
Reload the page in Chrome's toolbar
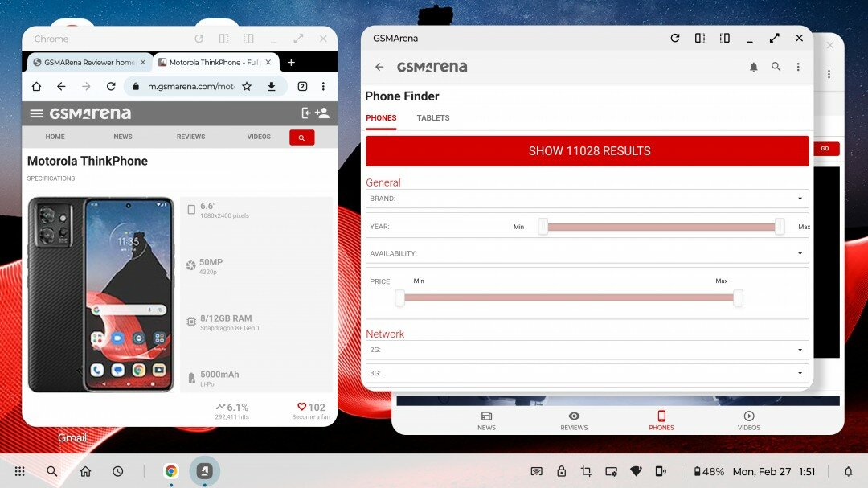pyautogui.click(x=111, y=86)
